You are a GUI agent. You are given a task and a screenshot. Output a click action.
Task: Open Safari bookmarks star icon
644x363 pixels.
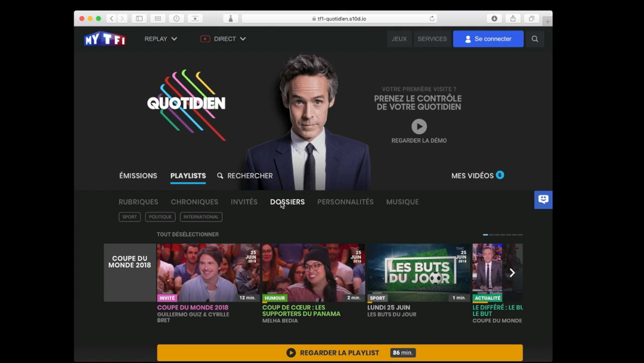(195, 19)
